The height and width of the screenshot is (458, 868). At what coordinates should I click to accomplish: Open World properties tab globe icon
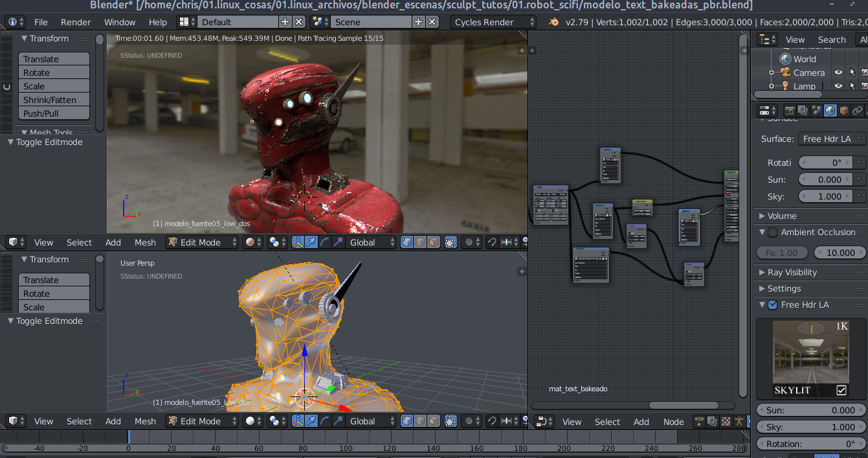[x=830, y=111]
